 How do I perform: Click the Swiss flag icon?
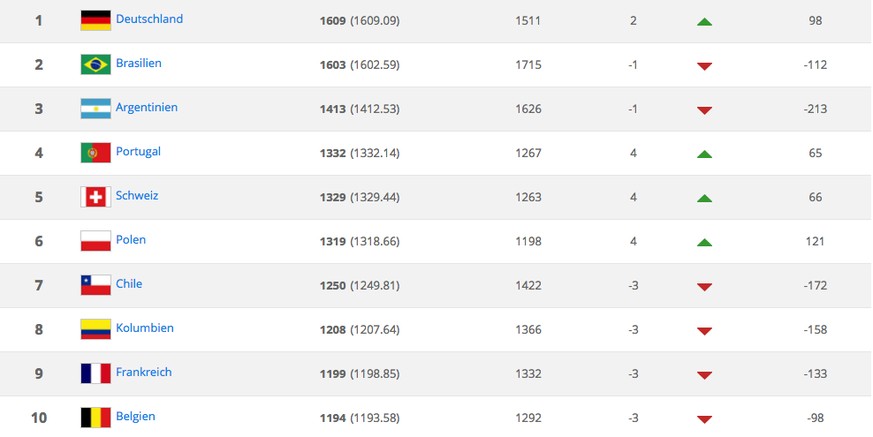(x=95, y=197)
